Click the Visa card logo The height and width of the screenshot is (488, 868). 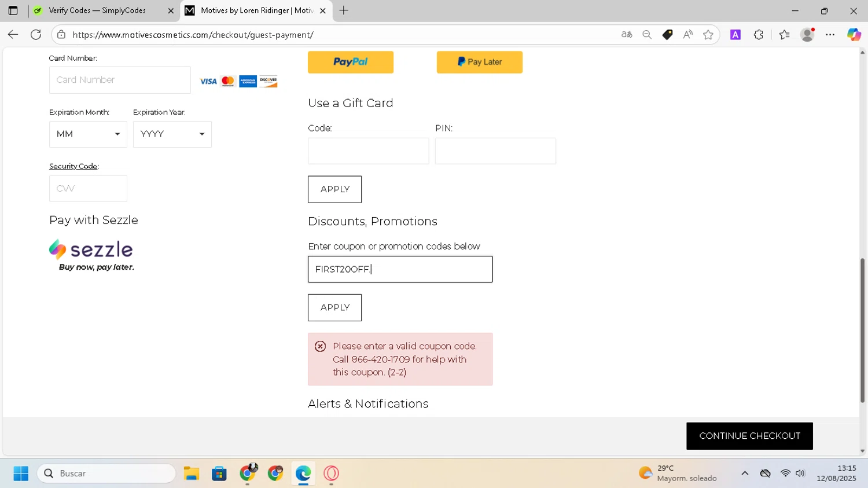tap(208, 82)
